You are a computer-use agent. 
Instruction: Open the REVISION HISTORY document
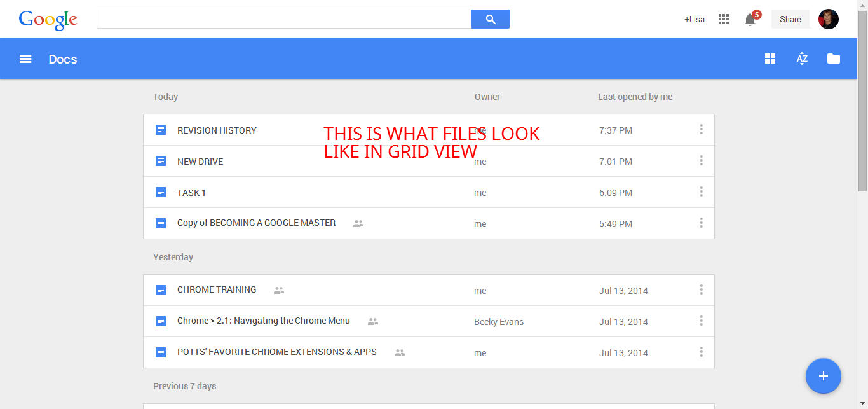click(x=217, y=130)
